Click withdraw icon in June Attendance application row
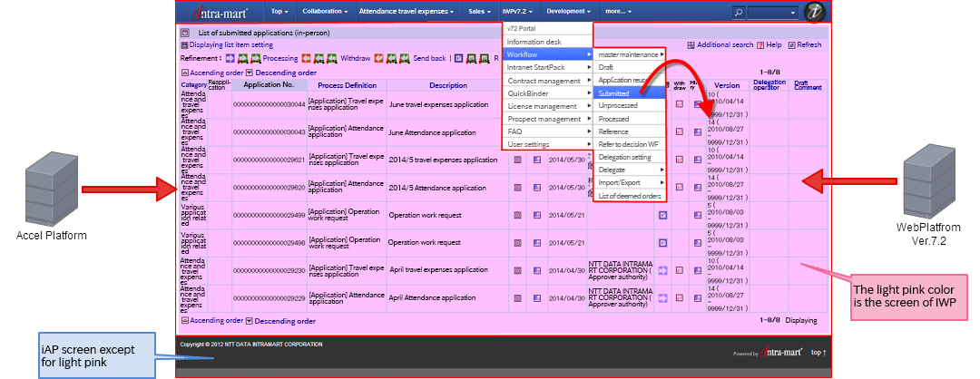The image size is (980, 379). point(680,132)
